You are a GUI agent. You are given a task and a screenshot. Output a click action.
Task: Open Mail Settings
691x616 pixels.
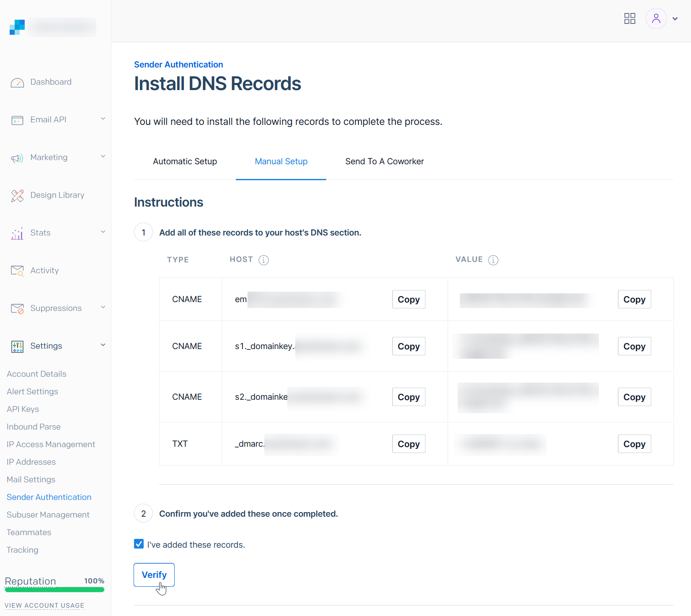31,479
